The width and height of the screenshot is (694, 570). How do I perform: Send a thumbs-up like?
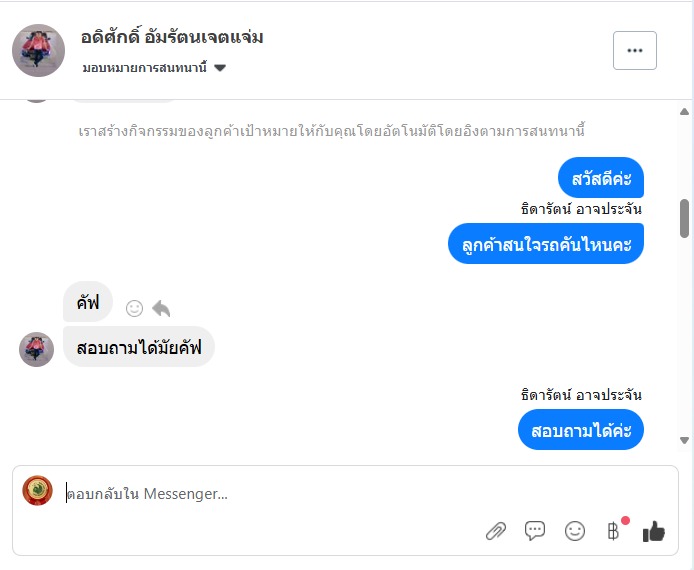pos(654,531)
